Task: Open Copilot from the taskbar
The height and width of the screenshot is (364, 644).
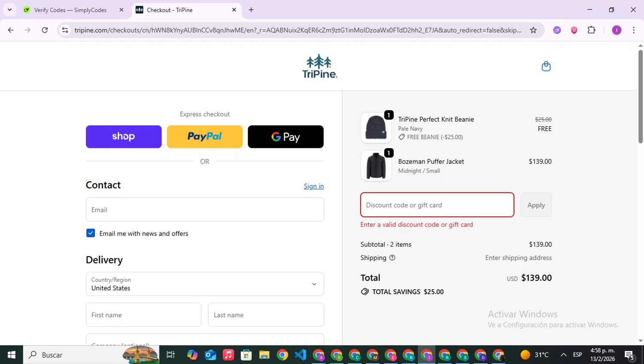Action: click(x=192, y=355)
